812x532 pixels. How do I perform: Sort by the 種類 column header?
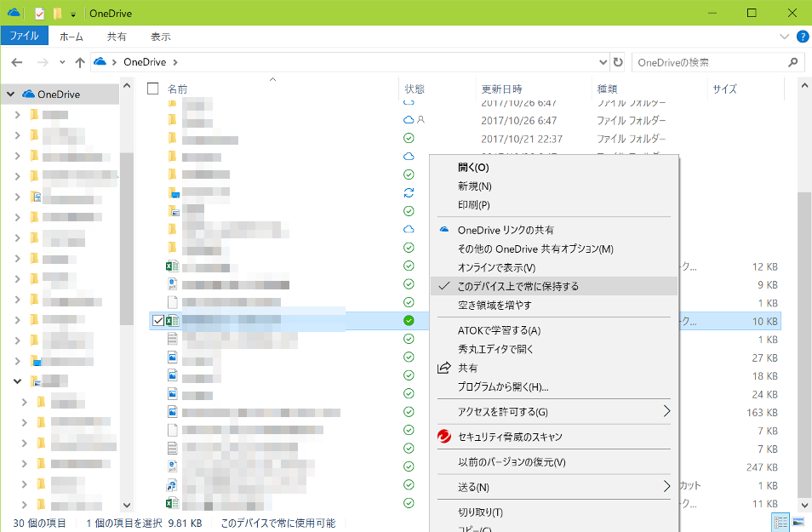tap(607, 89)
